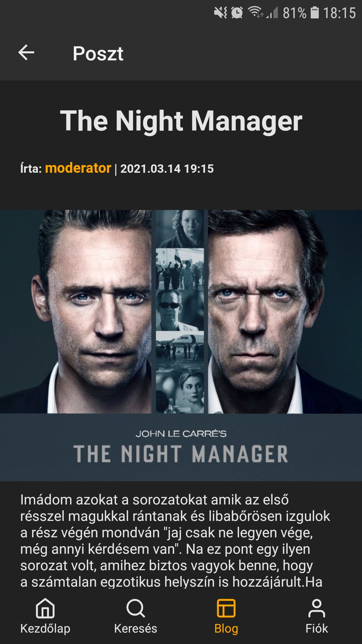Open the Fiók profile icon
This screenshot has width=362, height=644.
(x=317, y=608)
